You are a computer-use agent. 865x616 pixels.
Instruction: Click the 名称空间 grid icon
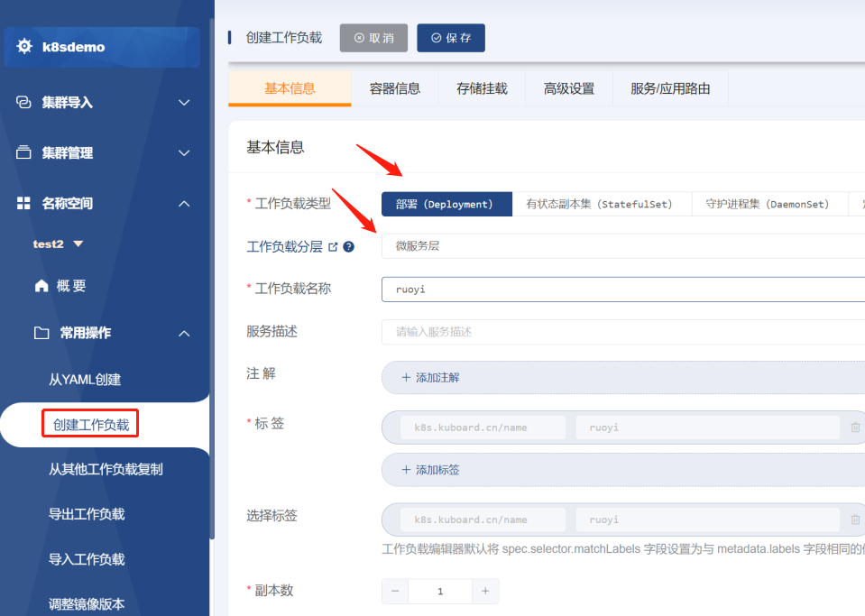(23, 204)
